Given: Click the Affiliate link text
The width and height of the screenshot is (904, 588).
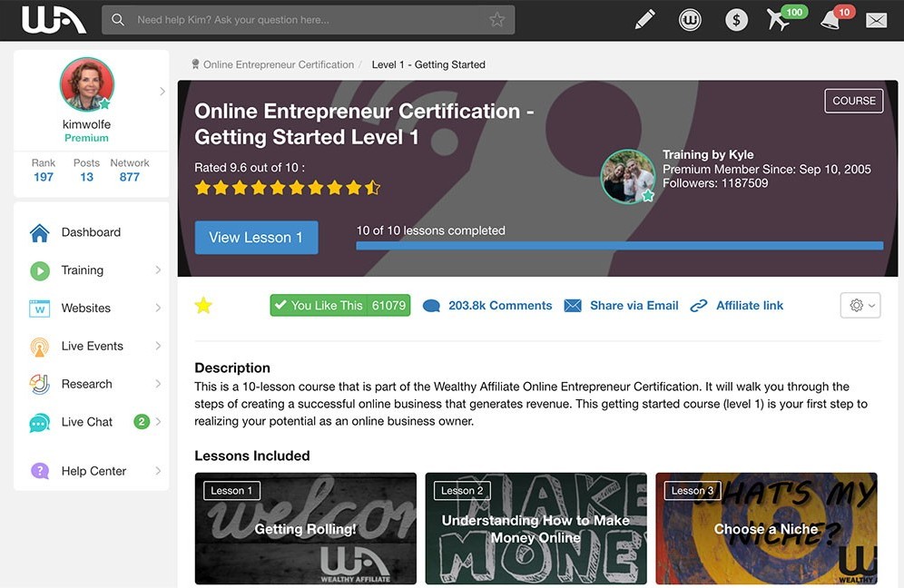Looking at the screenshot, I should pyautogui.click(x=750, y=306).
